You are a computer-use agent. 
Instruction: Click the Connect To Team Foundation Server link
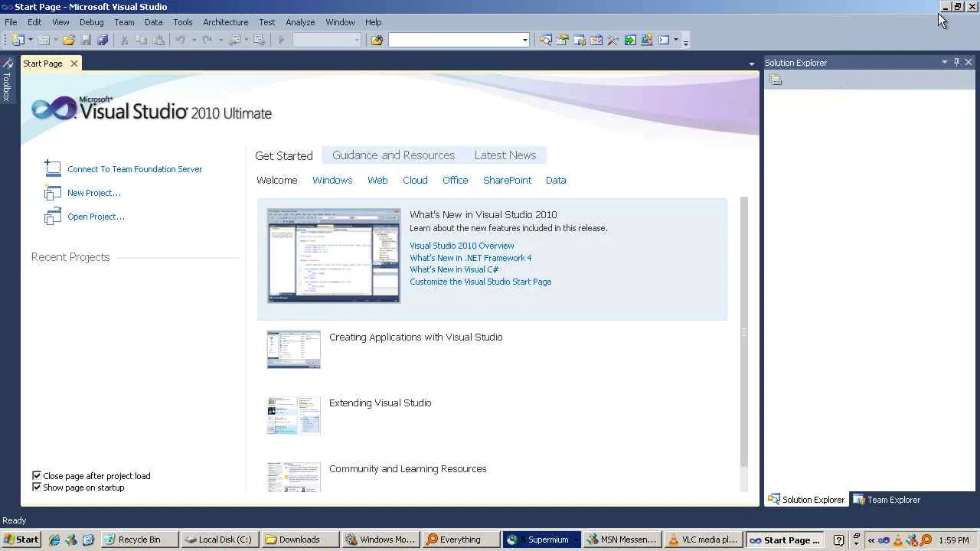(135, 169)
